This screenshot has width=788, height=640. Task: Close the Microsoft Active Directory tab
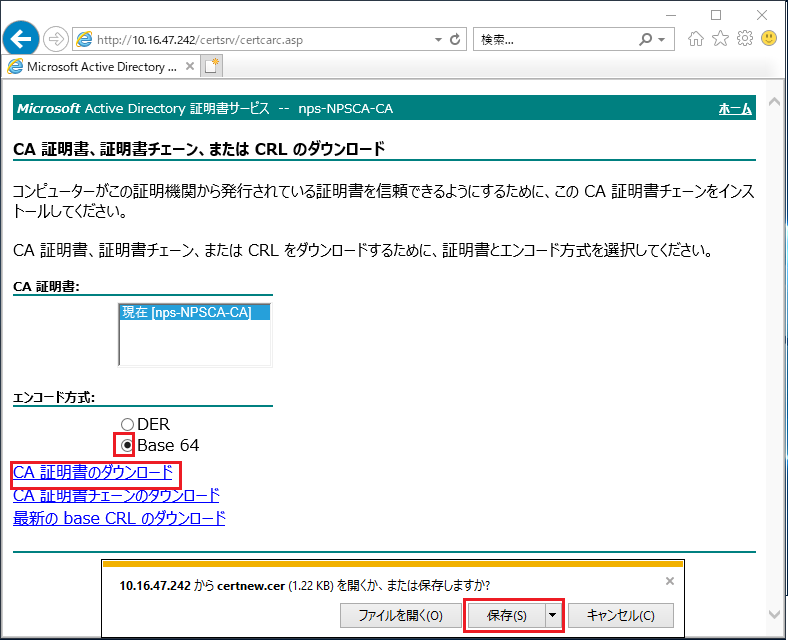point(189,66)
